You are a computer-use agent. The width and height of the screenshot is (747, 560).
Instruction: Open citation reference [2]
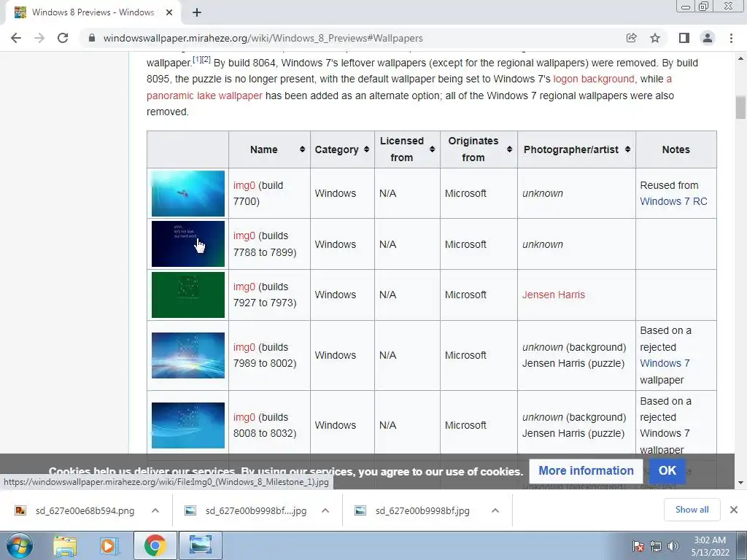(206, 60)
